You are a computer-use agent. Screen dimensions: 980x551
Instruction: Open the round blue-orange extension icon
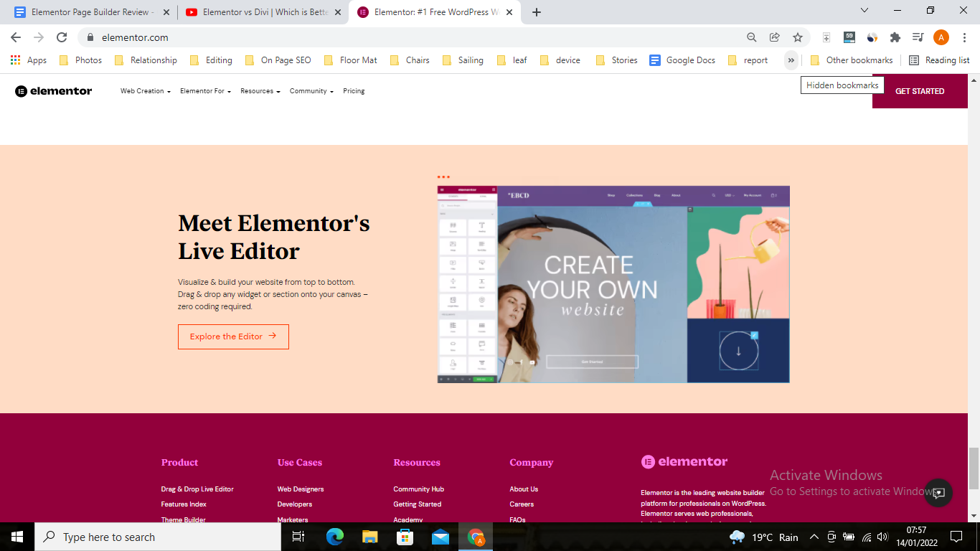point(872,37)
